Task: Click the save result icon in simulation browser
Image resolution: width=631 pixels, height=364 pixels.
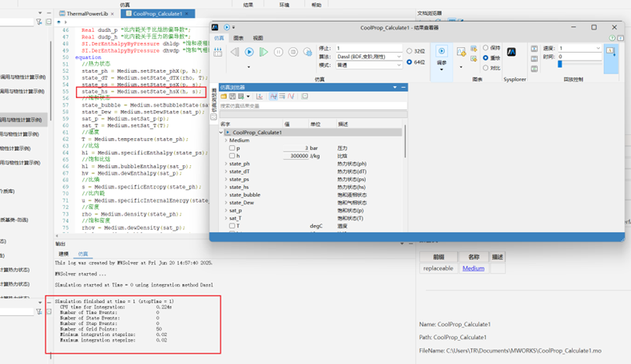Action: click(x=232, y=97)
